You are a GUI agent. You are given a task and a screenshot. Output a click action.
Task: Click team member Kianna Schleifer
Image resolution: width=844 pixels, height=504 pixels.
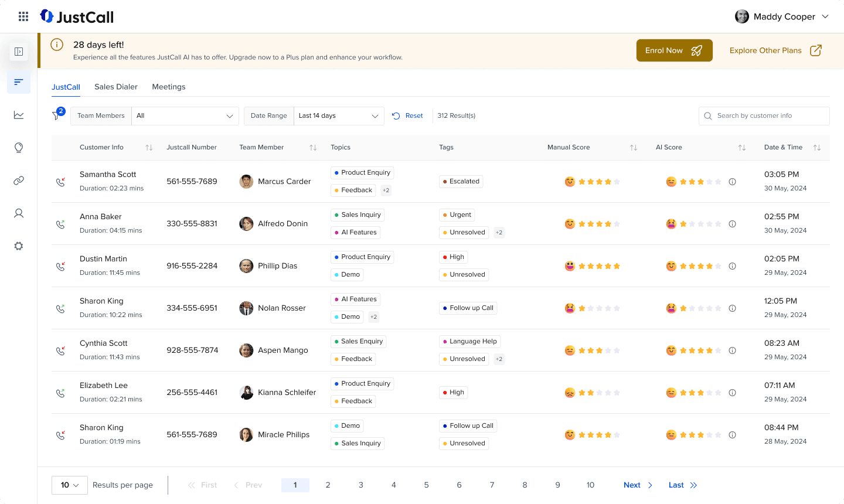click(x=287, y=393)
